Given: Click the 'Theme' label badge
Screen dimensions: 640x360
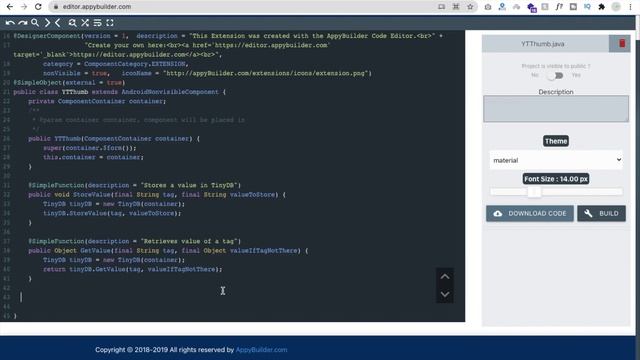Looking at the screenshot, I should (x=556, y=141).
